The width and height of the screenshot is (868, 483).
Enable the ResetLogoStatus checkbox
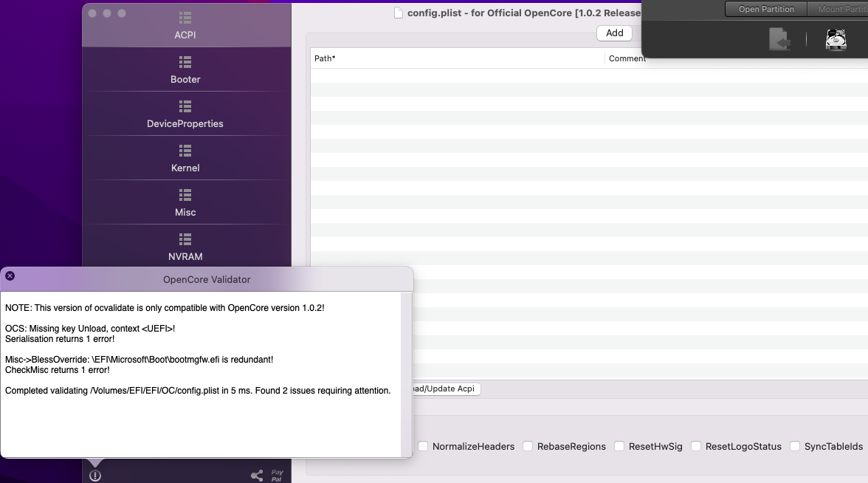point(697,446)
